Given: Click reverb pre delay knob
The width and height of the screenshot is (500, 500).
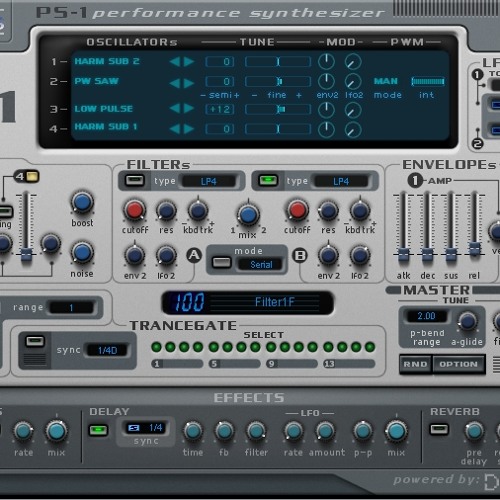Looking at the screenshot, I should tap(474, 431).
